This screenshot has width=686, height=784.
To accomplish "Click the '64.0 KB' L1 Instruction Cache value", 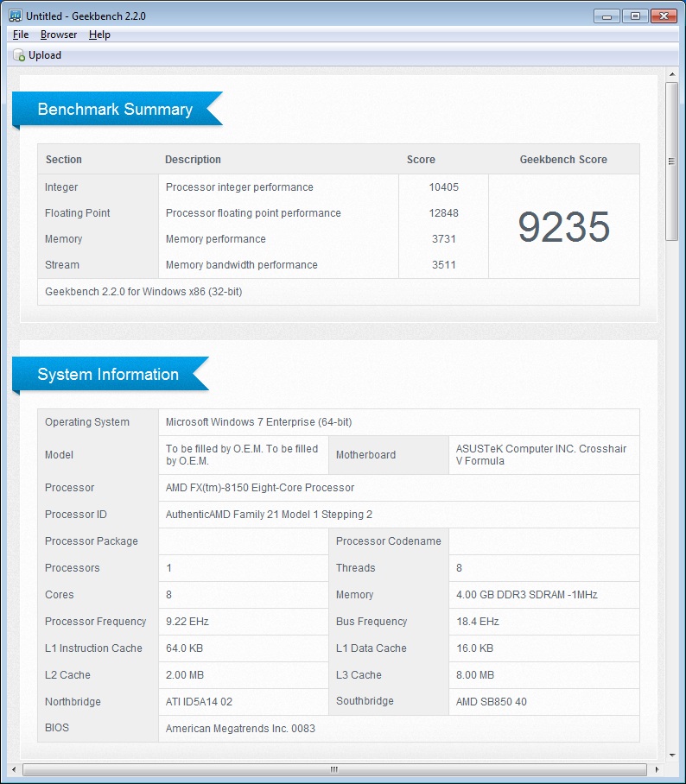I will [184, 648].
